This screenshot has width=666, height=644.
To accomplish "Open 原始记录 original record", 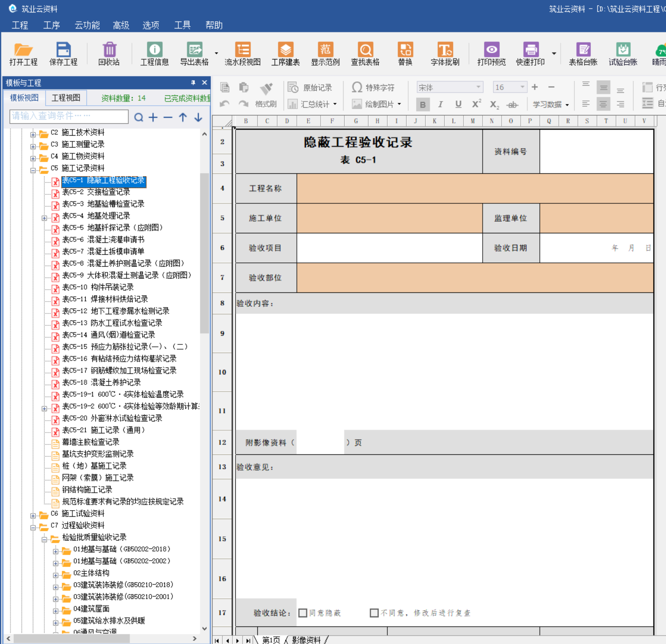I will pos(310,88).
